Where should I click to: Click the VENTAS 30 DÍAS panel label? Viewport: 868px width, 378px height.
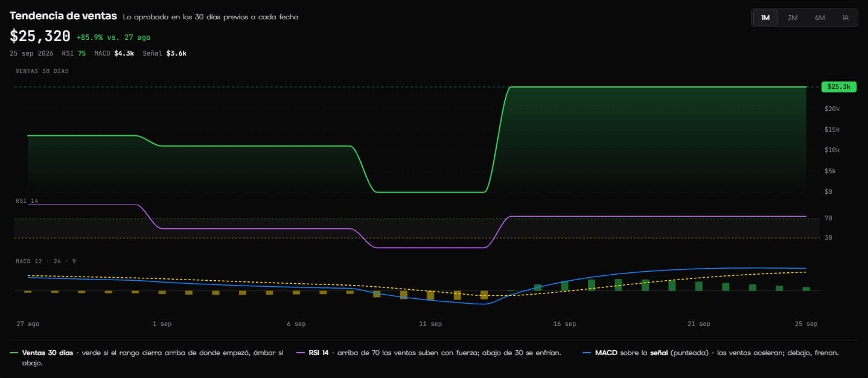(42, 71)
